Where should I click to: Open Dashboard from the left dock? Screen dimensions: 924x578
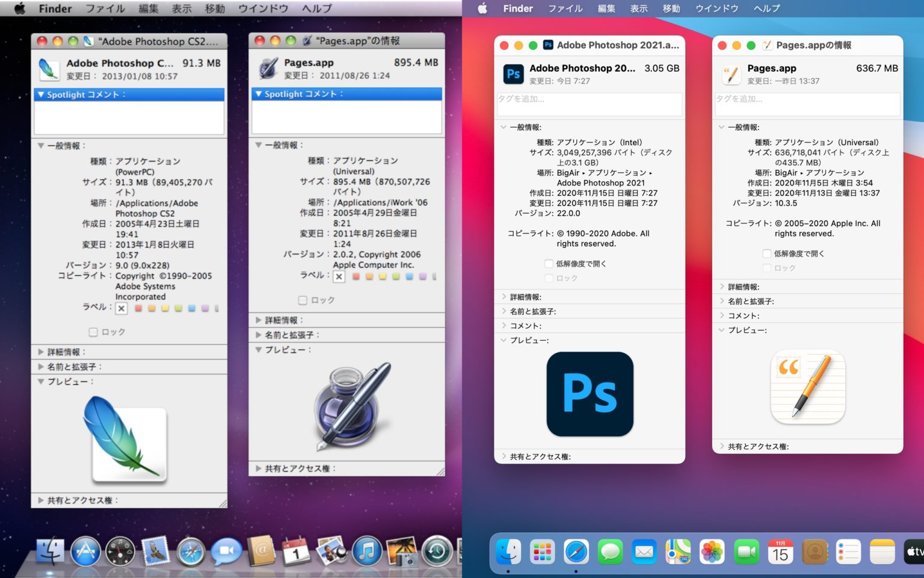tap(120, 552)
